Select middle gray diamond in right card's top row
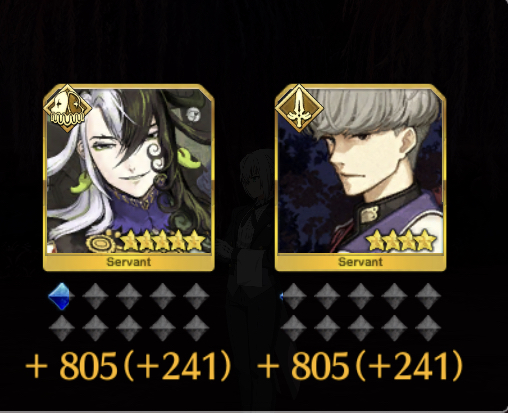 pos(361,296)
